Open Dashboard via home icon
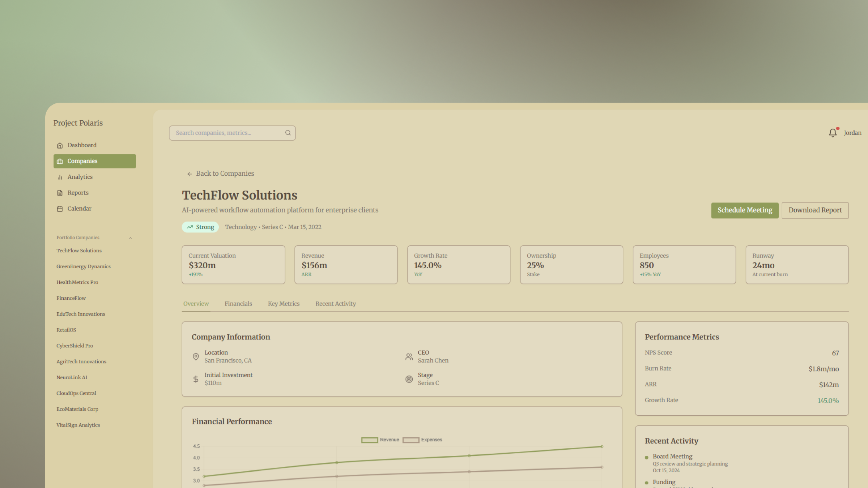868x488 pixels. (60, 145)
